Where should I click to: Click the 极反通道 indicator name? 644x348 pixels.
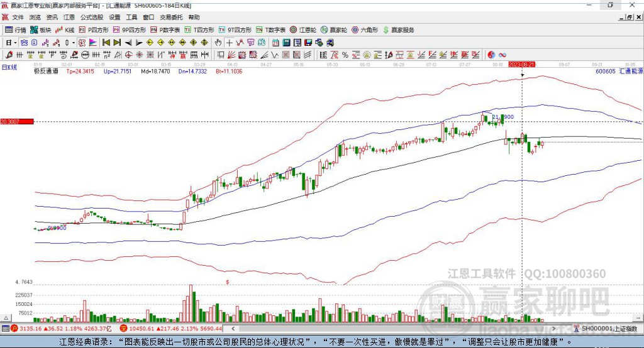coord(46,71)
